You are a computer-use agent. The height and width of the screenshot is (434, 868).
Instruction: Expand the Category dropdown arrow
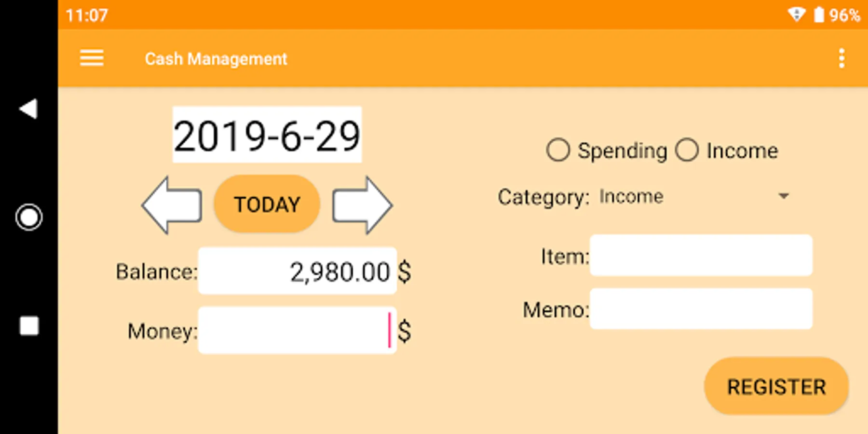point(784,196)
